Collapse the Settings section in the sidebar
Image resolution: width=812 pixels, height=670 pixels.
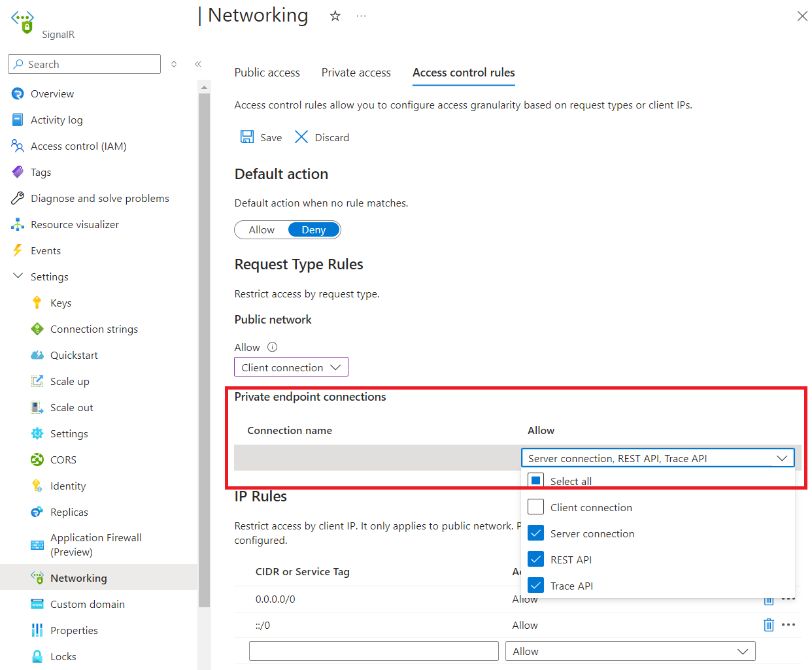tap(18, 276)
